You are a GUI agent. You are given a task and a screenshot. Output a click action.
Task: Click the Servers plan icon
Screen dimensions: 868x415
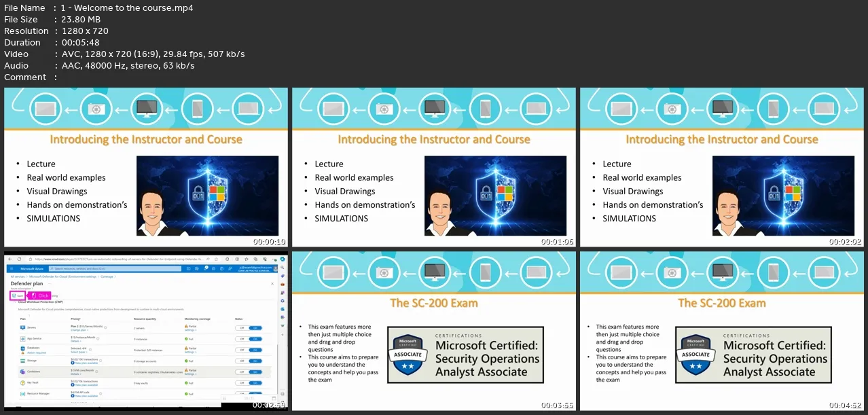tap(22, 327)
